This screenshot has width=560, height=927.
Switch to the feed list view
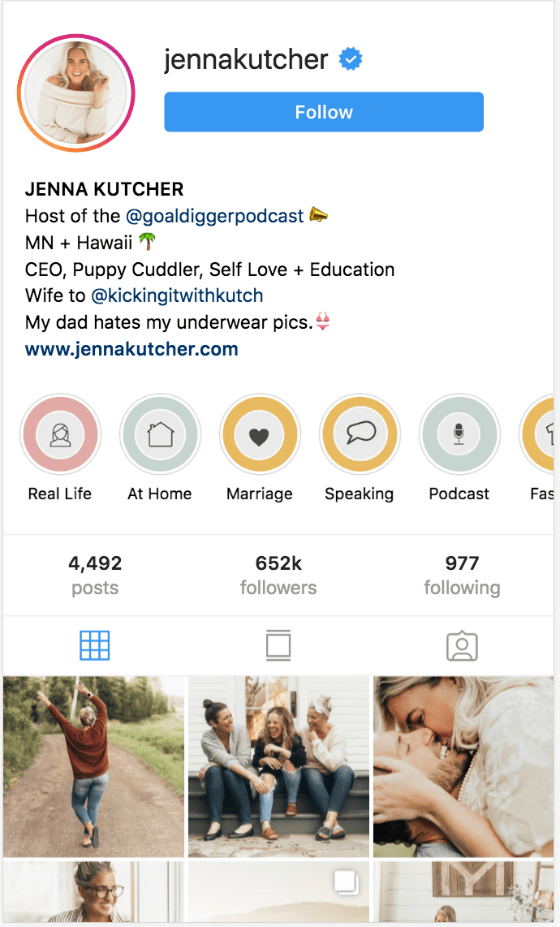278,645
